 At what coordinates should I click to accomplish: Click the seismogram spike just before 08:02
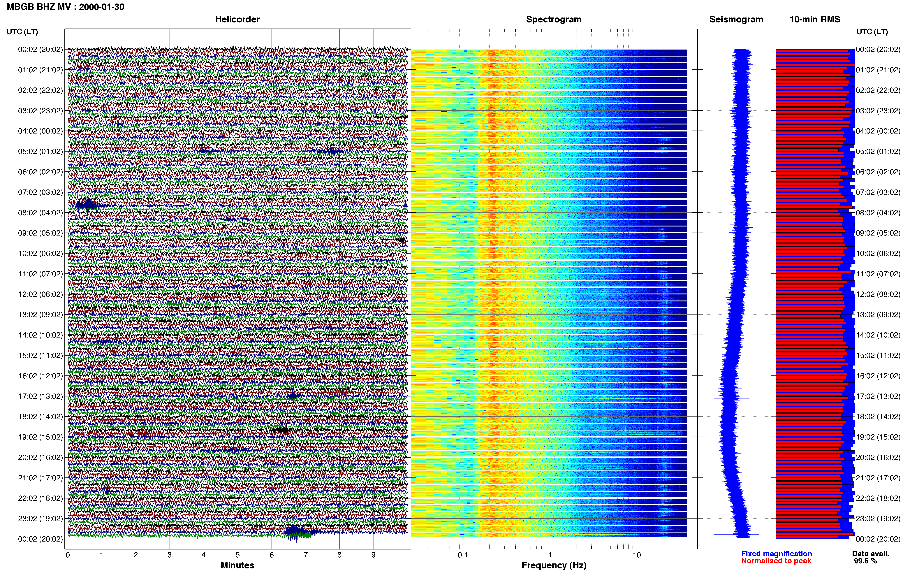point(739,206)
